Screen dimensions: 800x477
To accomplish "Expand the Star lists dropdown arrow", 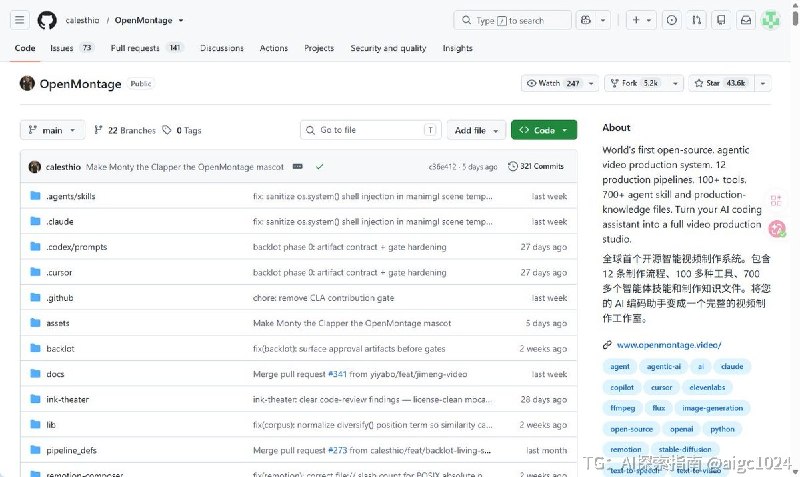I will pyautogui.click(x=763, y=83).
